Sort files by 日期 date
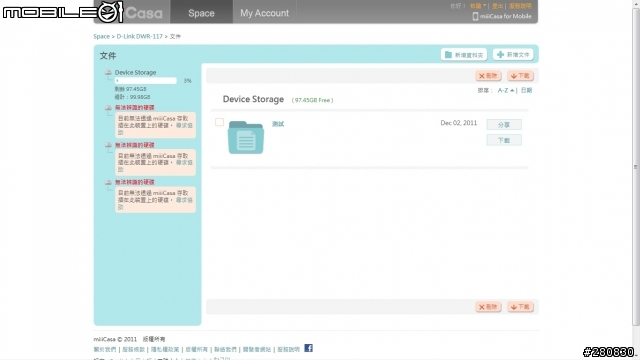Image resolution: width=640 pixels, height=360 pixels. (526, 90)
